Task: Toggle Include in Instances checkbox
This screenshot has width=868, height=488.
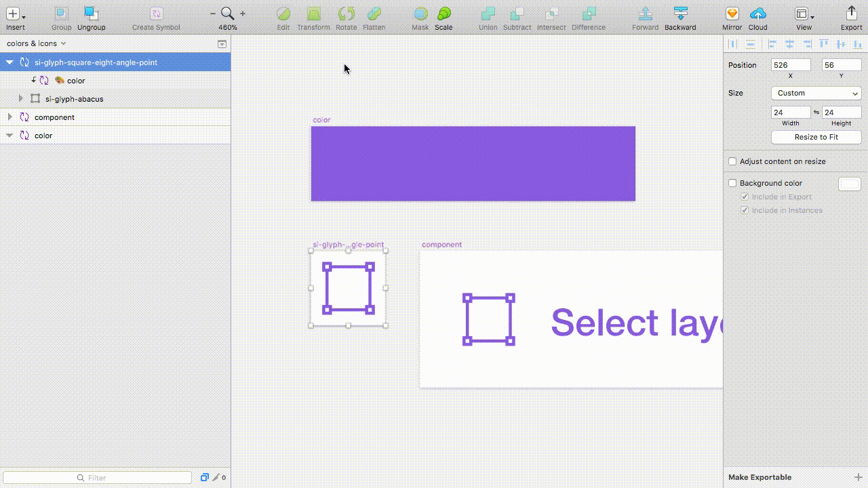Action: (x=745, y=210)
